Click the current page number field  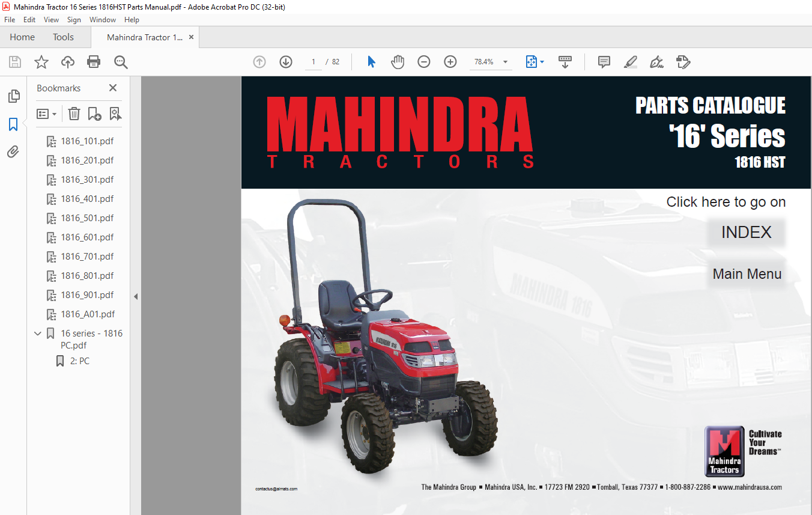[314, 62]
